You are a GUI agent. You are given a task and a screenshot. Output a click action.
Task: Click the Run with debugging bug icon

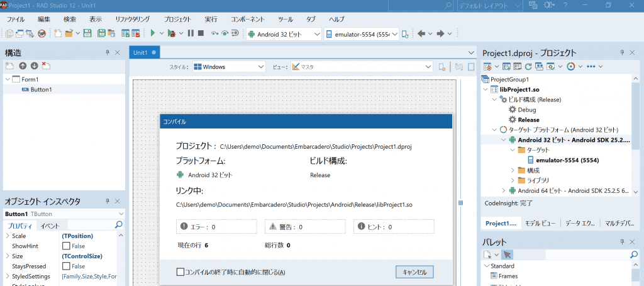pos(171,34)
